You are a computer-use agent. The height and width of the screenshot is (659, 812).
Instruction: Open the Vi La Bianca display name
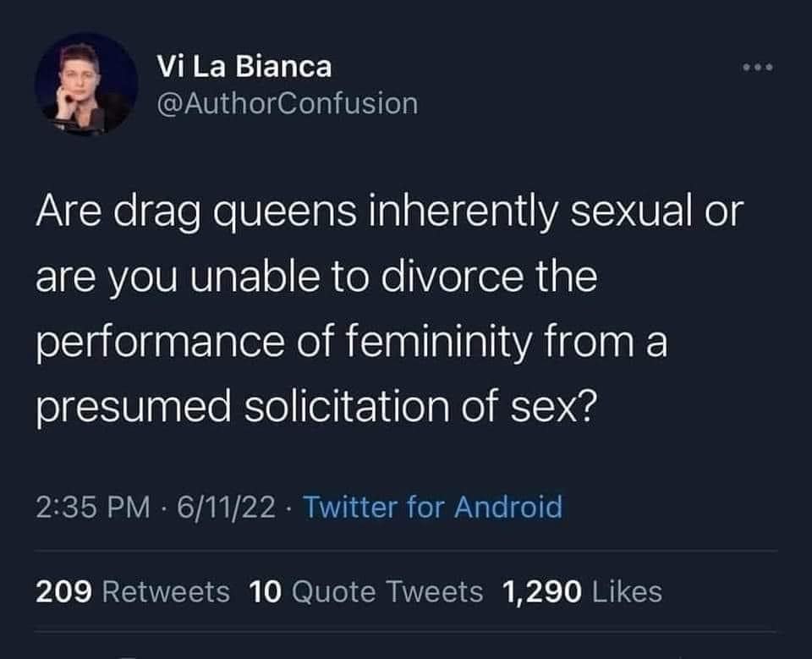pyautogui.click(x=245, y=66)
